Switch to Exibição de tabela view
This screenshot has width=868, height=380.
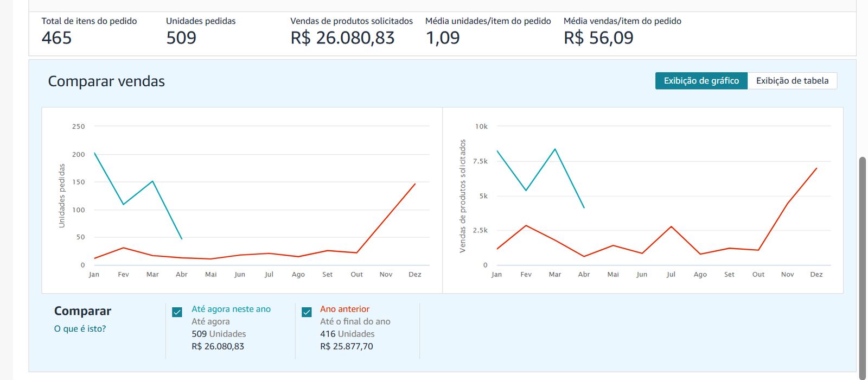pos(792,81)
